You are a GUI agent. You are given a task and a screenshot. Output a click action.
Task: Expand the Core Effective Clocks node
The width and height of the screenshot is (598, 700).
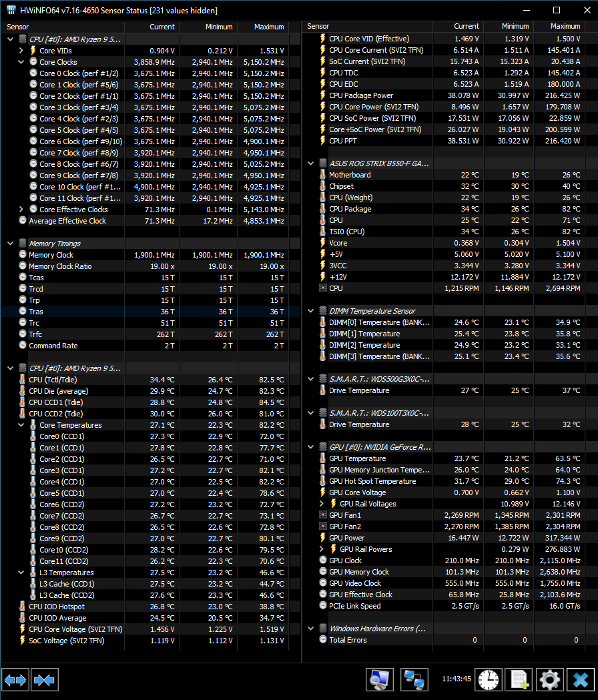click(x=21, y=210)
